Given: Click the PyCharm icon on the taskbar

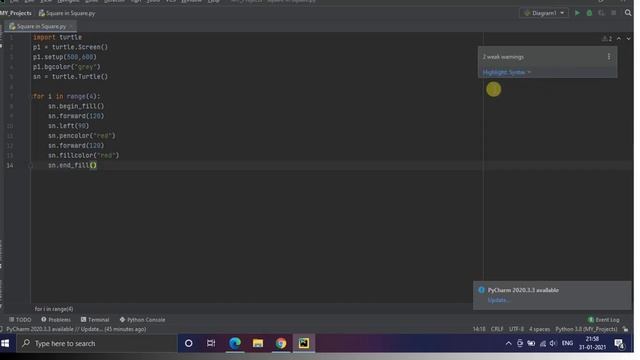Looking at the screenshot, I should click(x=304, y=343).
